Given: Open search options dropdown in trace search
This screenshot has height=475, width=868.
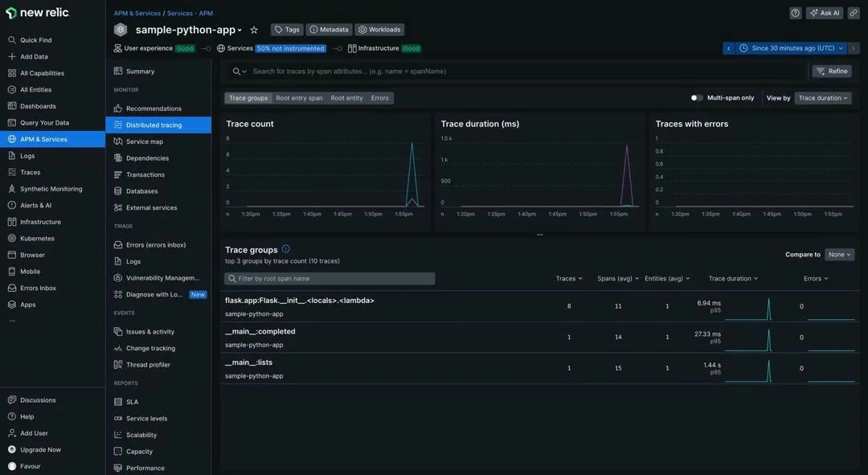Looking at the screenshot, I should pyautogui.click(x=240, y=72).
